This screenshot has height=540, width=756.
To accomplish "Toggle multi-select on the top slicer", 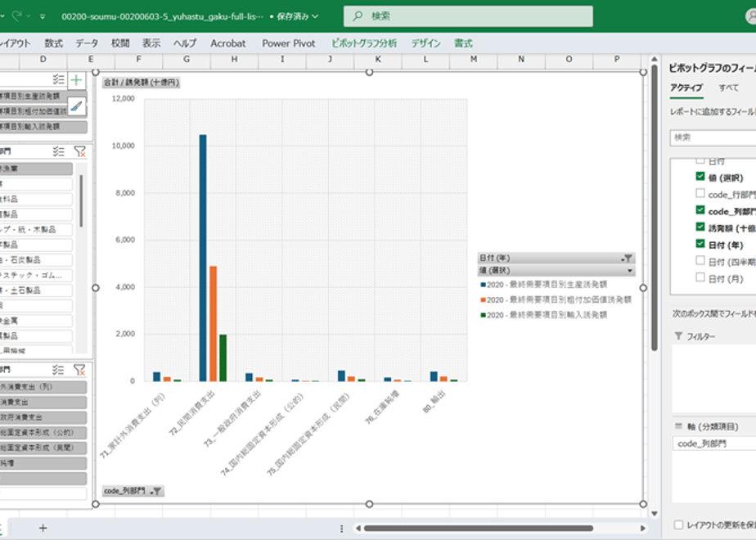I will coord(58,79).
